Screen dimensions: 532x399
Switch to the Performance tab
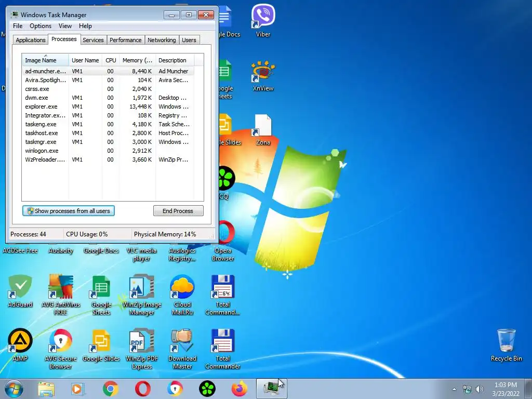[125, 40]
